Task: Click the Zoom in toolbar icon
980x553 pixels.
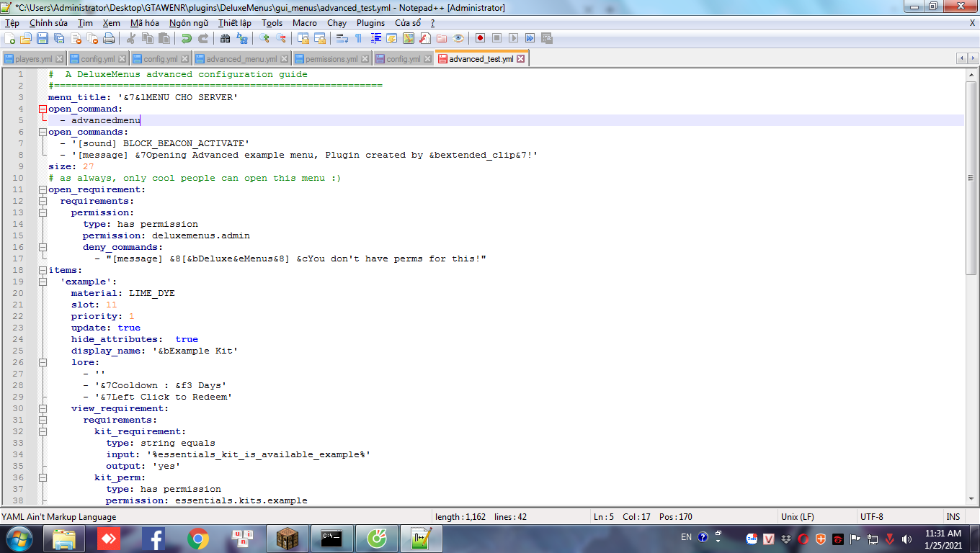Action: (x=264, y=38)
